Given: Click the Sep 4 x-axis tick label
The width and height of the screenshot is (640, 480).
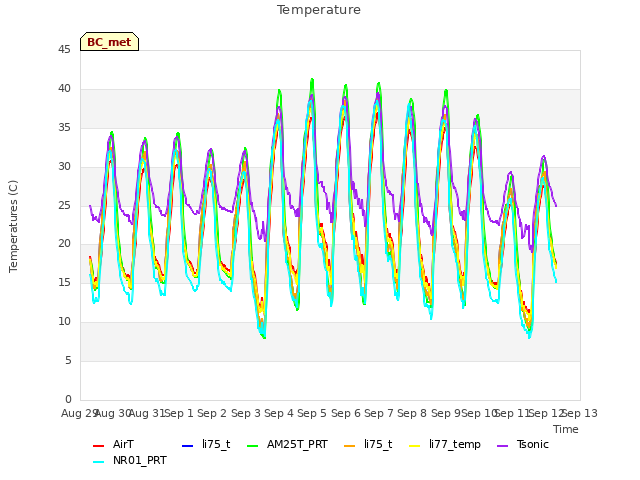Looking at the screenshot, I should [279, 413].
